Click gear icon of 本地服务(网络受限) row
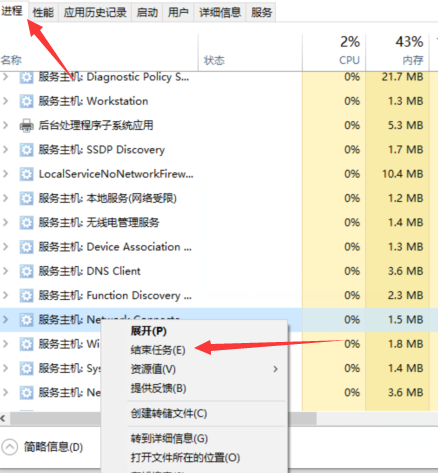This screenshot has height=473, width=438. pos(26,198)
